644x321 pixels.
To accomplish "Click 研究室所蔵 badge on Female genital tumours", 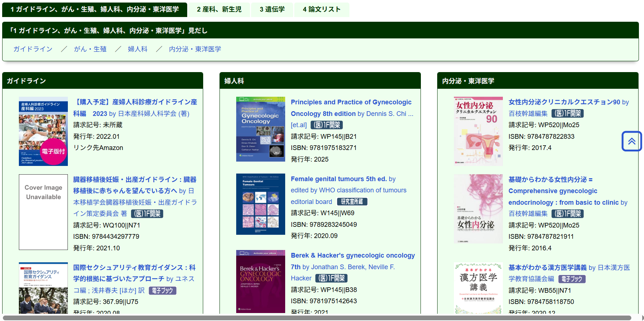I will pos(352,202).
